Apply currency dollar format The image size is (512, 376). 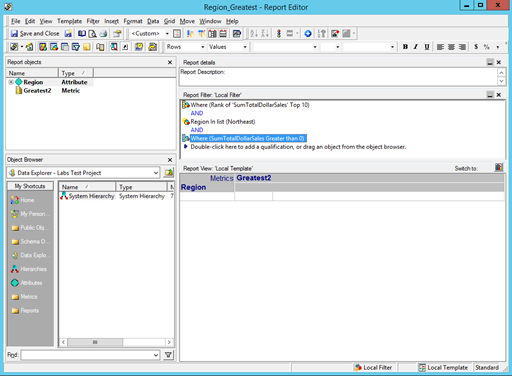tap(476, 47)
